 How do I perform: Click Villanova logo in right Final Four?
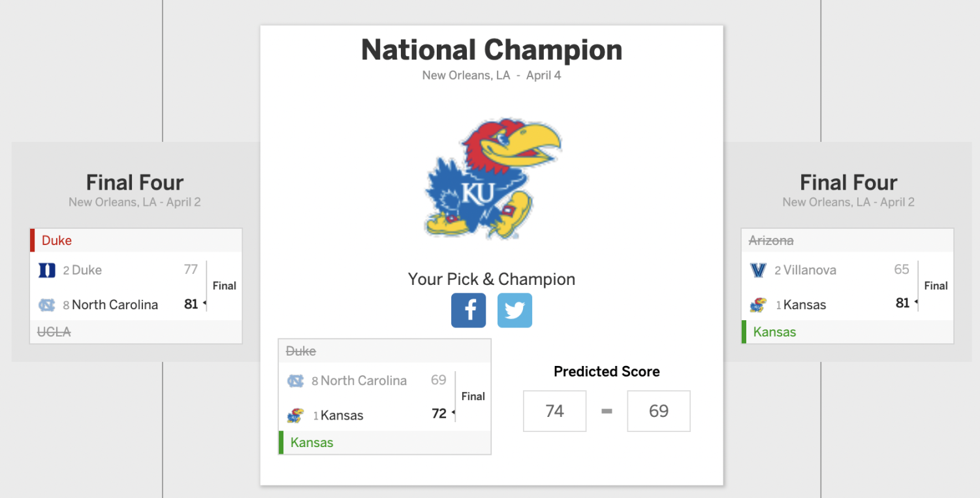click(x=758, y=270)
